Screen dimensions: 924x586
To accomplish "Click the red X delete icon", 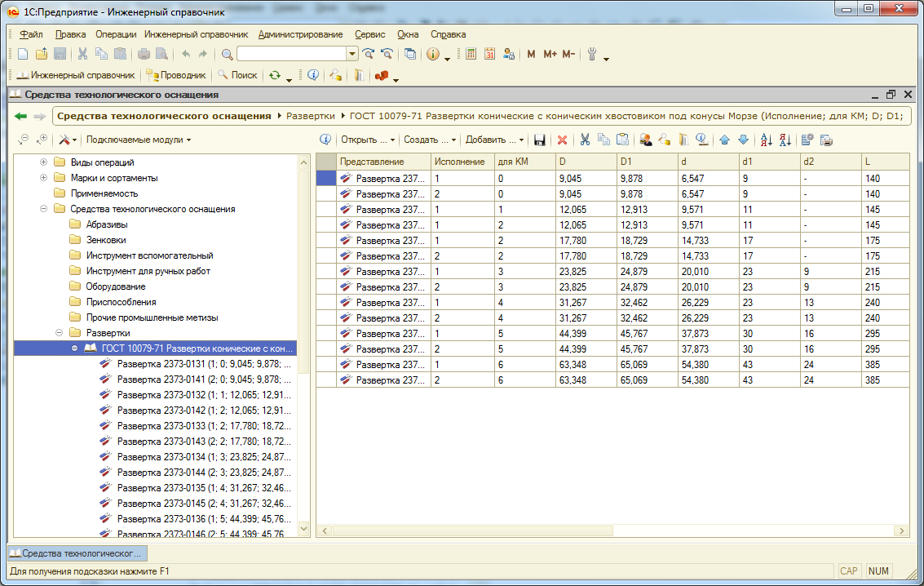I will coord(562,140).
